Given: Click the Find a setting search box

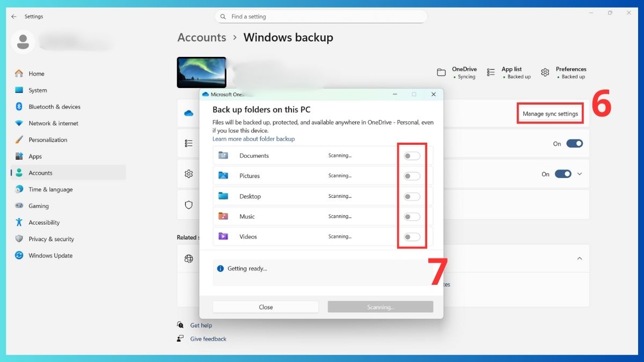Looking at the screenshot, I should click(x=321, y=17).
